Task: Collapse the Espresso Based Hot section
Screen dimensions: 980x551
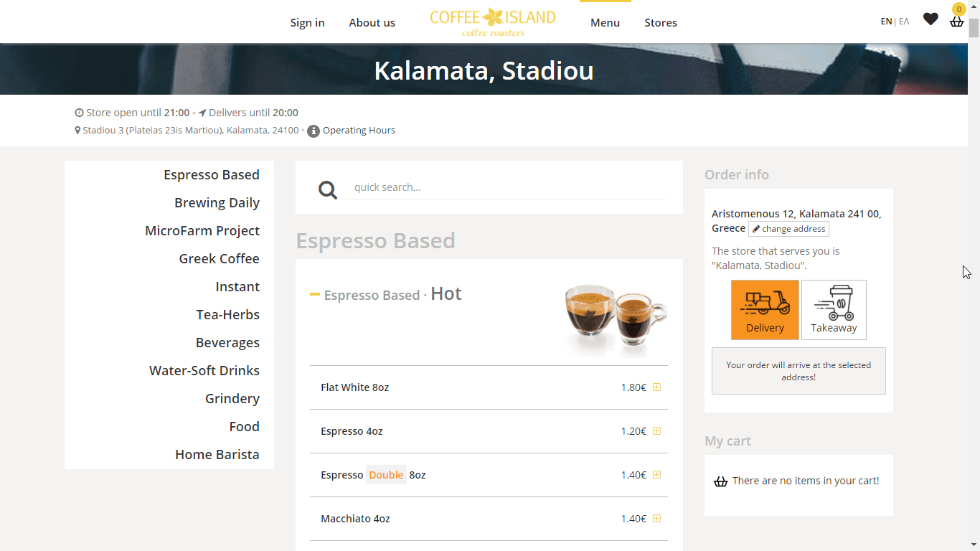Action: point(314,294)
